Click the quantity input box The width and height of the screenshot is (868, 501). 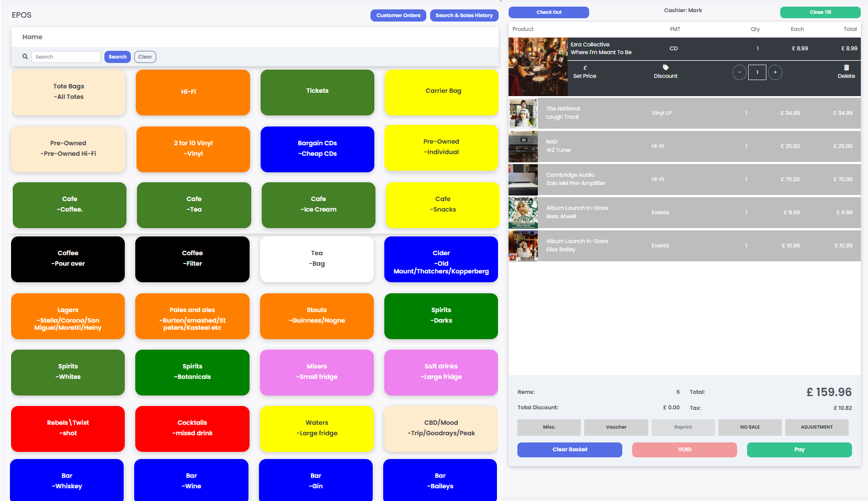(x=757, y=72)
